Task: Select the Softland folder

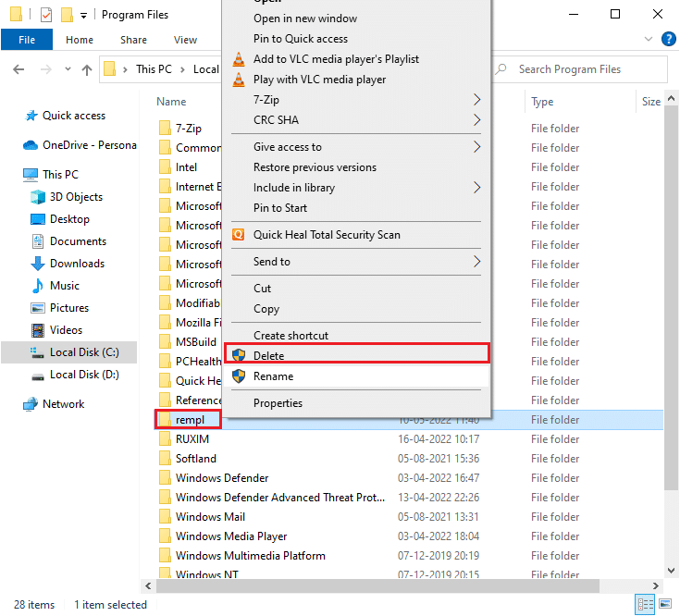Action: 195,459
